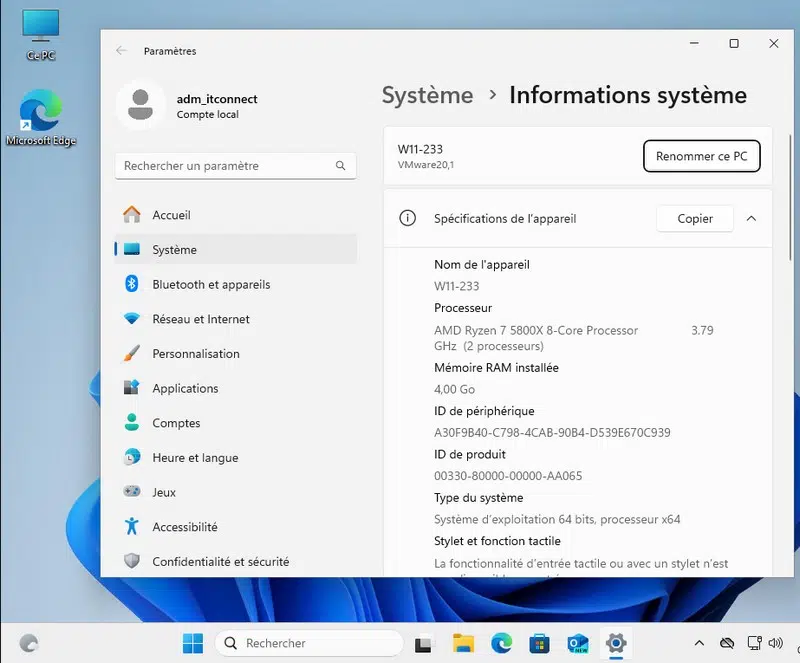800x663 pixels.
Task: Collapse the Spécifications de l'appareil section
Action: 751,218
